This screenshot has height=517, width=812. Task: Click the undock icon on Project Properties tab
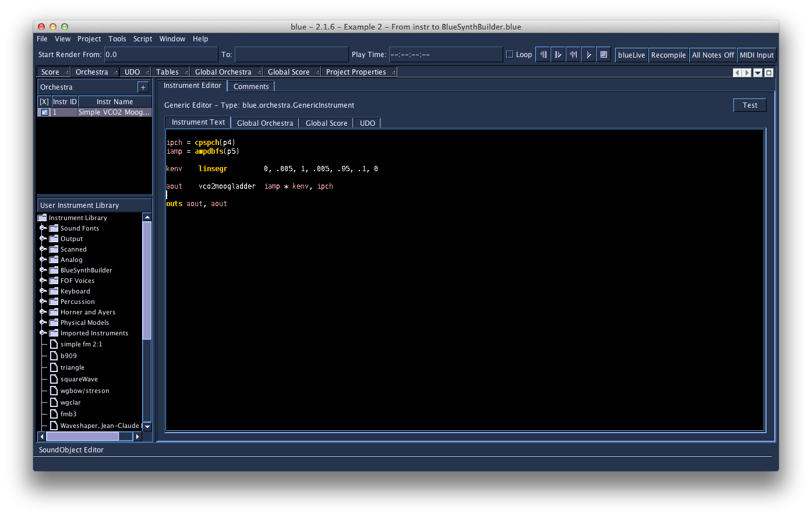point(394,72)
